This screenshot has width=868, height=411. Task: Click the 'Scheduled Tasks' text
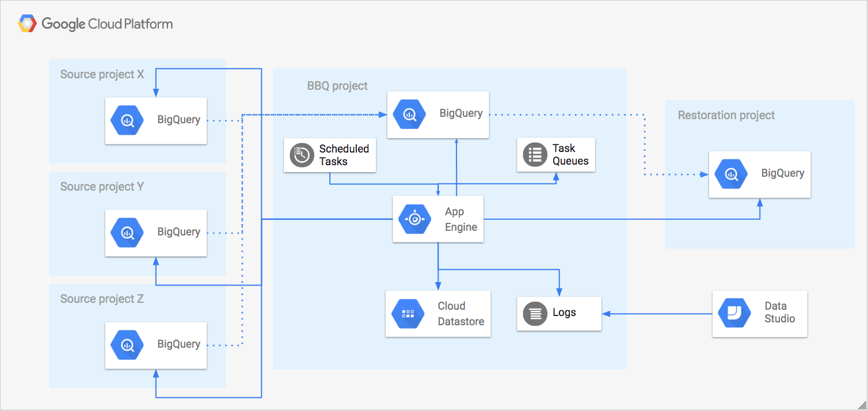pyautogui.click(x=344, y=155)
